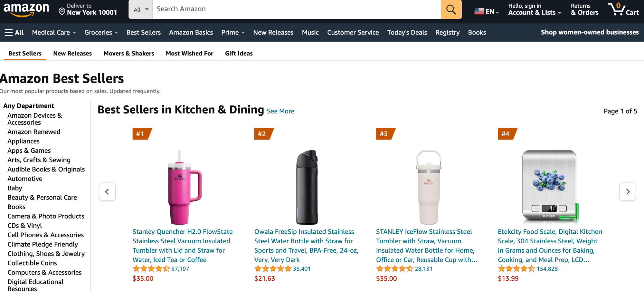This screenshot has width=644, height=292.
Task: Open the Gift Ideas tab
Action: pyautogui.click(x=239, y=53)
